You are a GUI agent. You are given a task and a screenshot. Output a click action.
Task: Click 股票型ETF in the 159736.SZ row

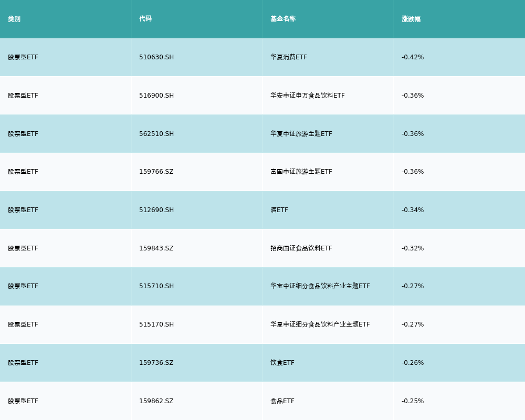point(23,363)
